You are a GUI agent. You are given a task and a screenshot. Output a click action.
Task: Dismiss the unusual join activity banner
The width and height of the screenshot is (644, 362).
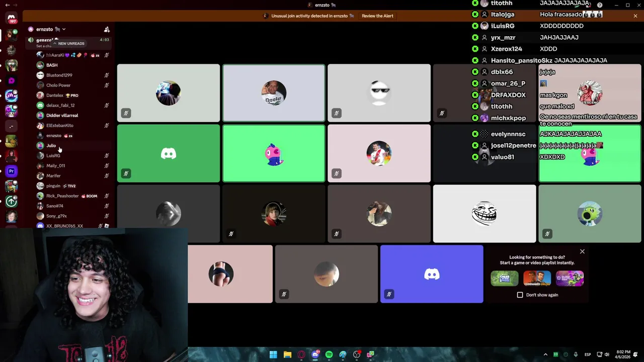(x=635, y=16)
